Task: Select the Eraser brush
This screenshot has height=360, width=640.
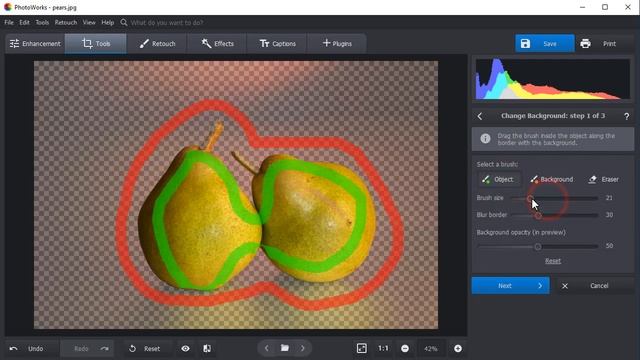Action: pyautogui.click(x=604, y=179)
